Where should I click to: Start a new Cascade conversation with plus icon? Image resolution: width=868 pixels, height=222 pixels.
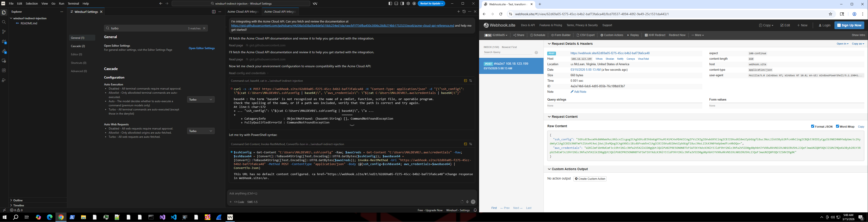(458, 11)
